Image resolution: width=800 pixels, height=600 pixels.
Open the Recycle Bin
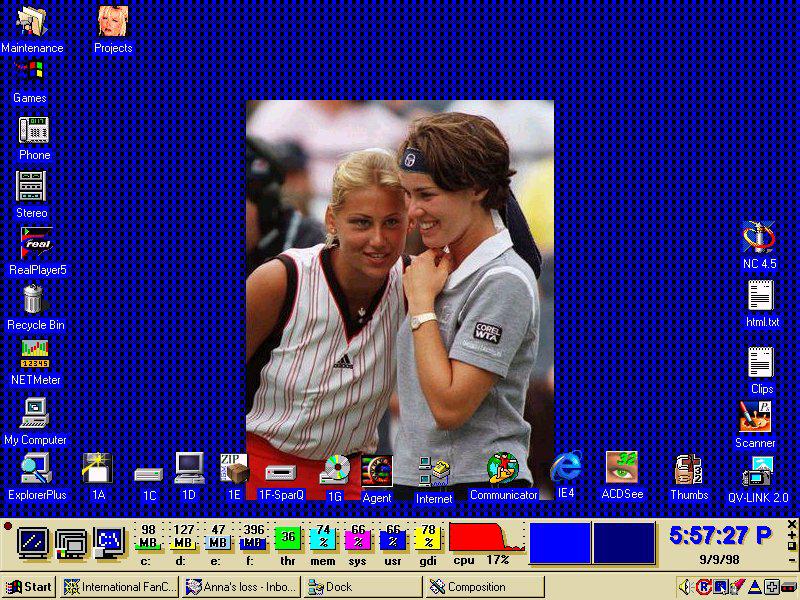pyautogui.click(x=34, y=300)
